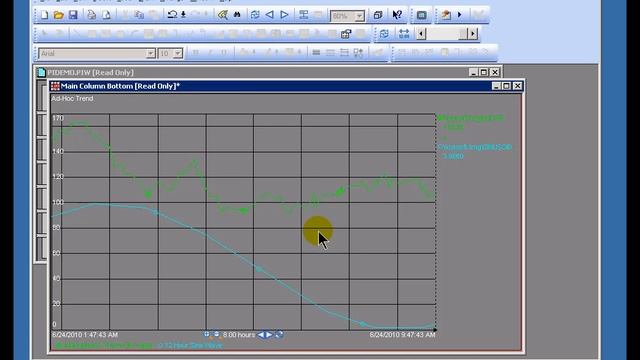
Task: Click Main Column Bottom window title
Action: (x=120, y=86)
